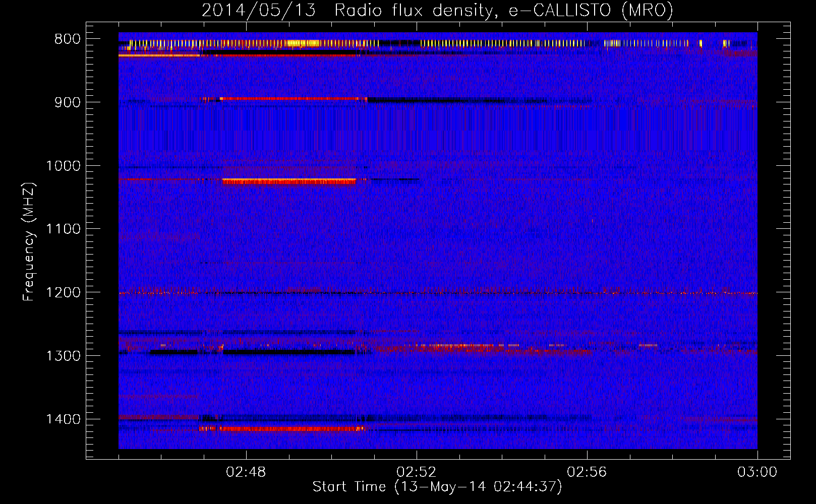
Task: Click the '1300' frequency axis label
Action: pyautogui.click(x=64, y=356)
